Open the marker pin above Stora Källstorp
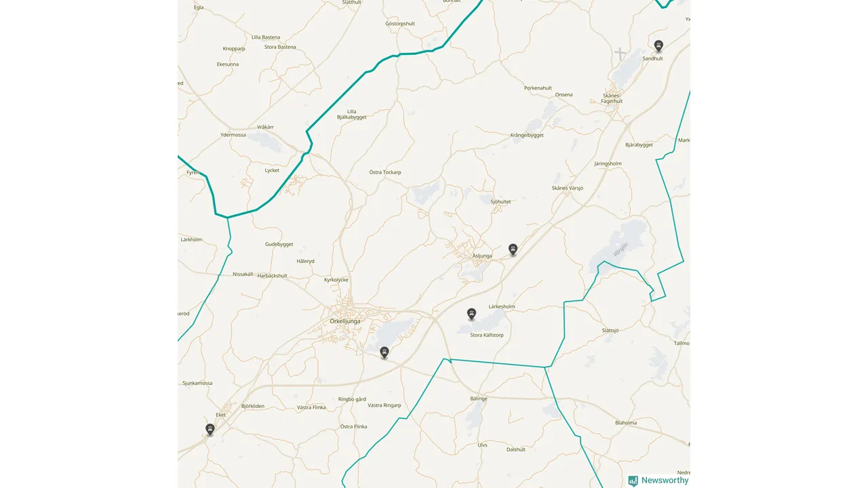The image size is (868, 488). point(472,314)
